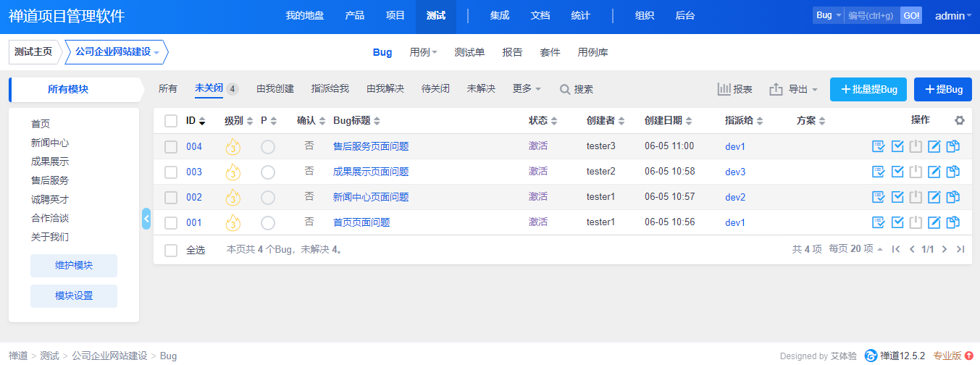
Task: Click the 维护模块 button
Action: pyautogui.click(x=74, y=265)
